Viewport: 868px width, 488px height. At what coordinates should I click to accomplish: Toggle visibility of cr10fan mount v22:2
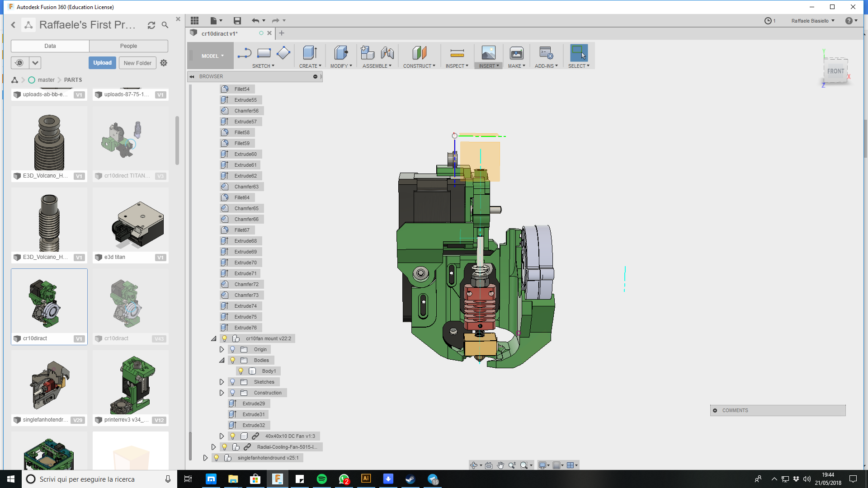[x=224, y=338]
